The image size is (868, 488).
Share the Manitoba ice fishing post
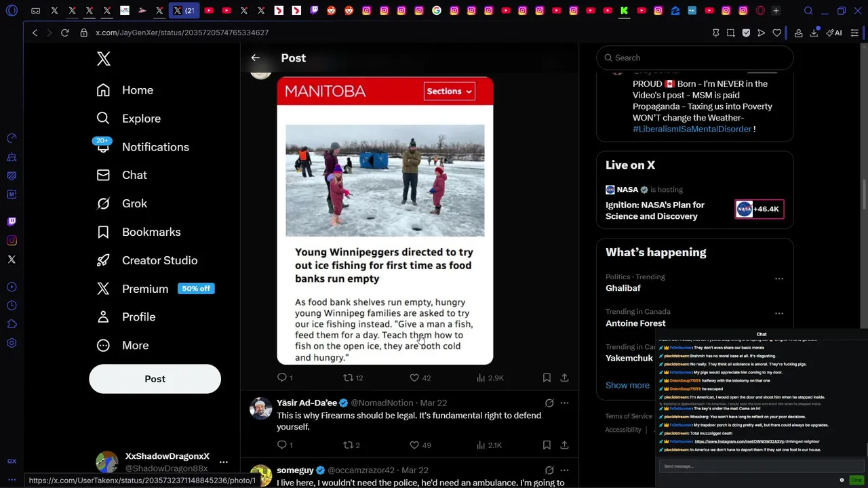click(564, 378)
